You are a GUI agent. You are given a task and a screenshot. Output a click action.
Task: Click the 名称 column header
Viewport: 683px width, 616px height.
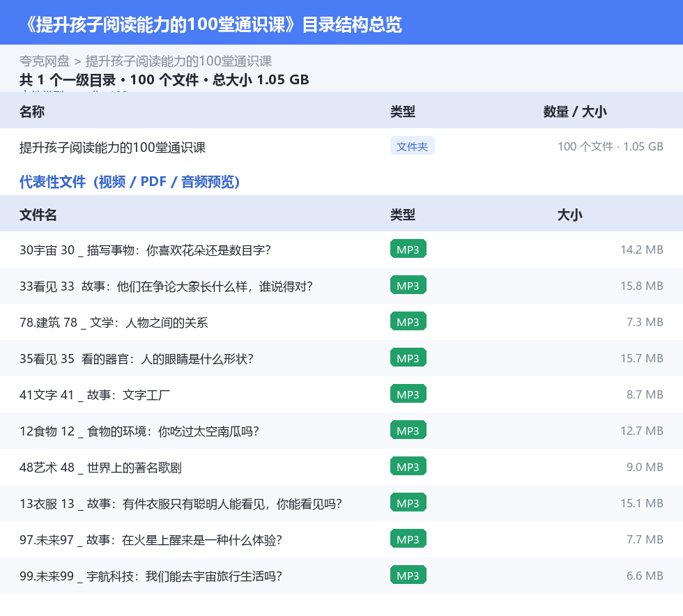pyautogui.click(x=32, y=111)
